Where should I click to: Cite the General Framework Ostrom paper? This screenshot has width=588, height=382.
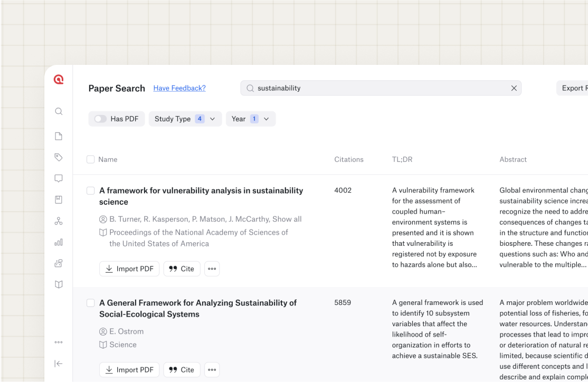coord(182,370)
